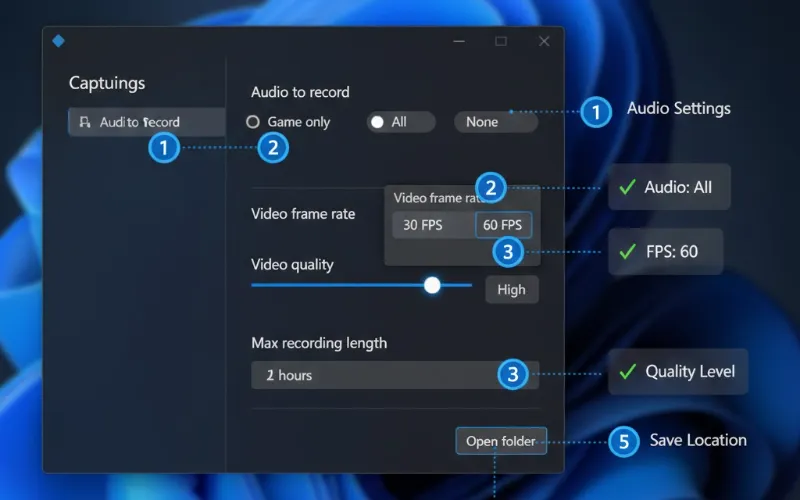Choose the None audio option
Screen dimensions: 800x500
tap(496, 122)
